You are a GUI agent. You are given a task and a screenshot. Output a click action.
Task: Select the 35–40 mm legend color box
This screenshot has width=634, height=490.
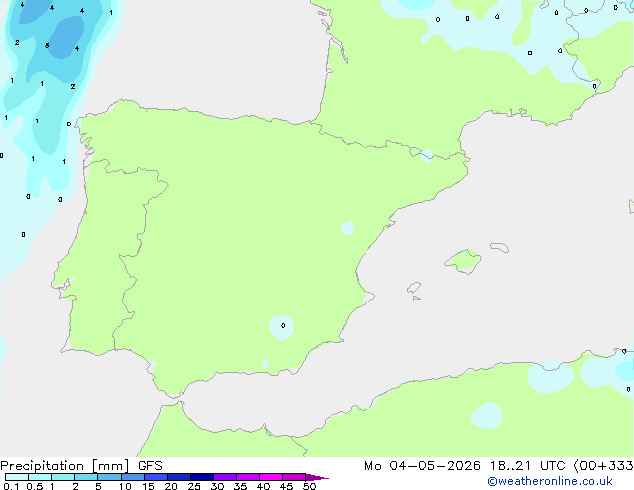coord(248,477)
